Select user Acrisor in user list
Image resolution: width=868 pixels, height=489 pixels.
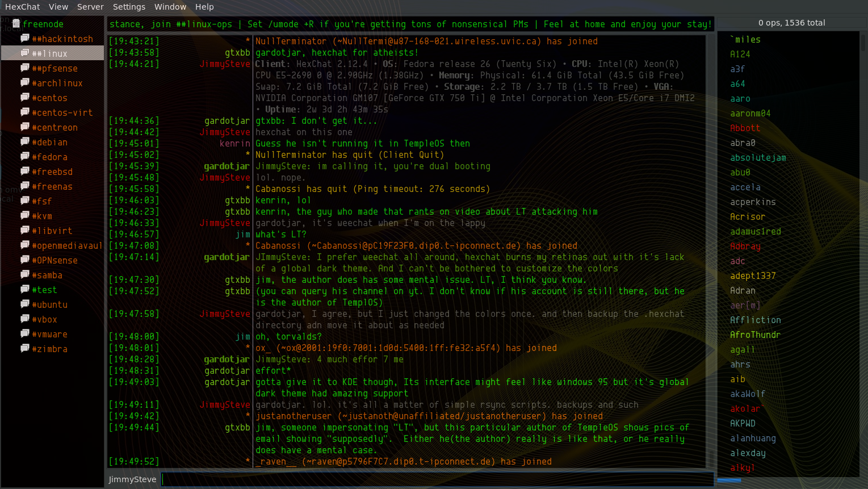click(x=748, y=216)
